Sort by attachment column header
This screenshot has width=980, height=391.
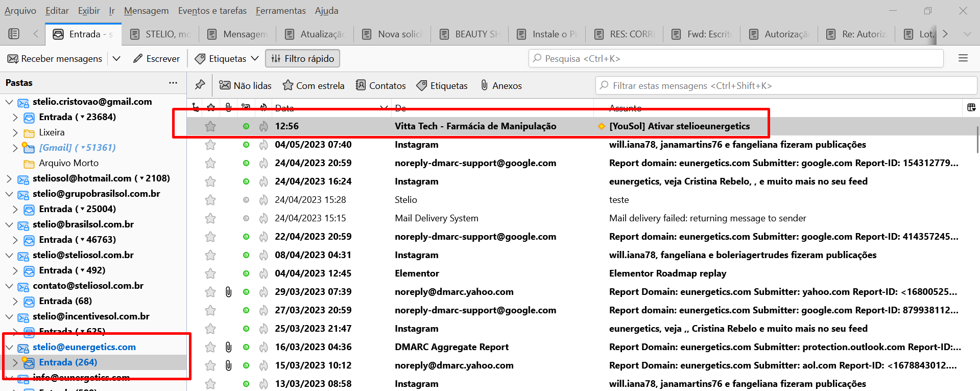(228, 107)
